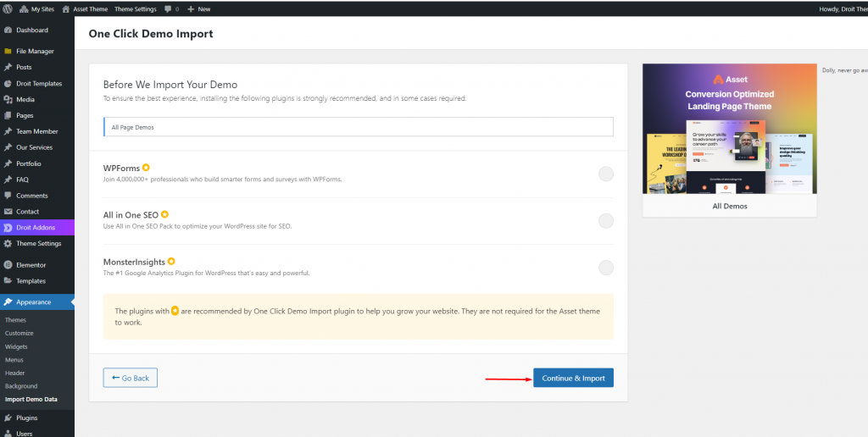Click the WordPress logo icon

click(x=8, y=8)
